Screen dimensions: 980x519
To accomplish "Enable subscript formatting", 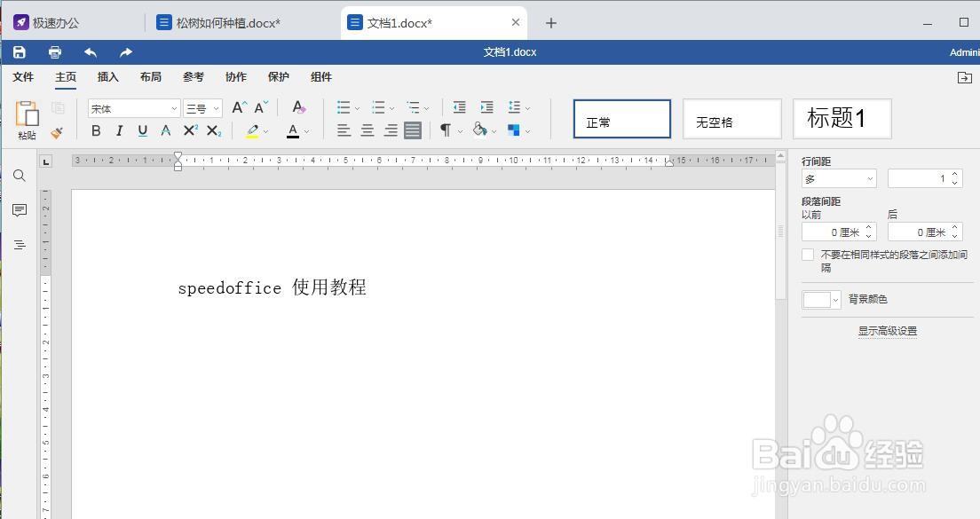I will [211, 130].
